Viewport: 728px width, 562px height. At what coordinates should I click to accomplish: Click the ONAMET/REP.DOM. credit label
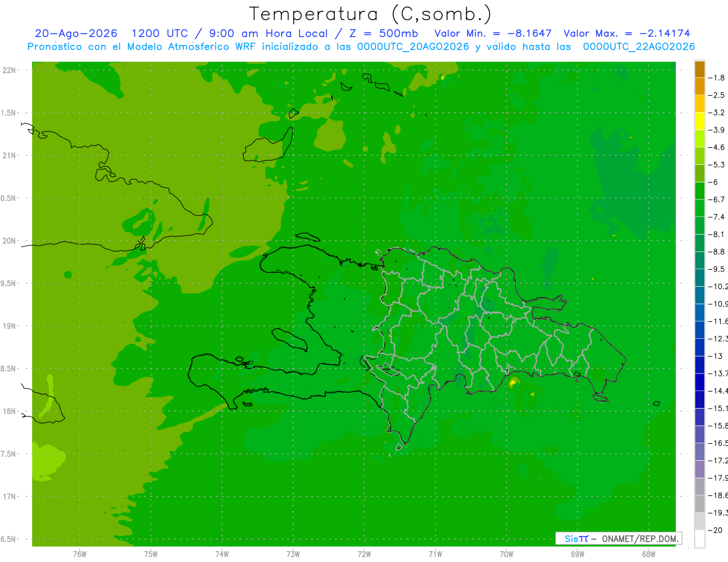click(x=640, y=538)
